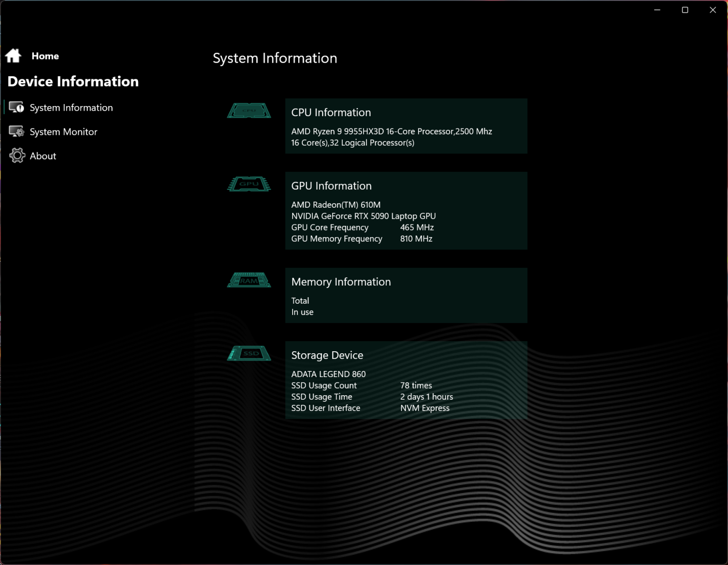Click the System Monitor sidebar icon
The image size is (728, 565).
pos(16,131)
